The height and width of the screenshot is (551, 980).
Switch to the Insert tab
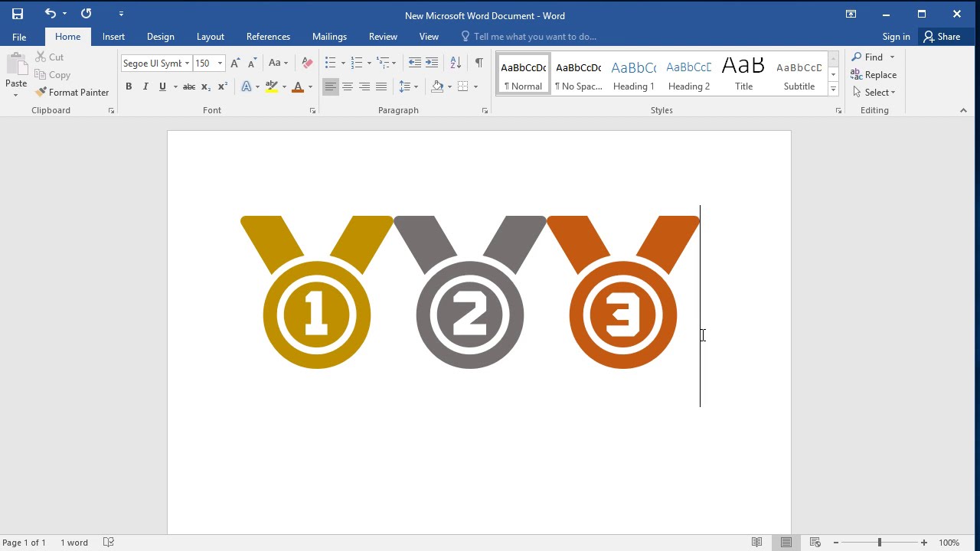(113, 37)
